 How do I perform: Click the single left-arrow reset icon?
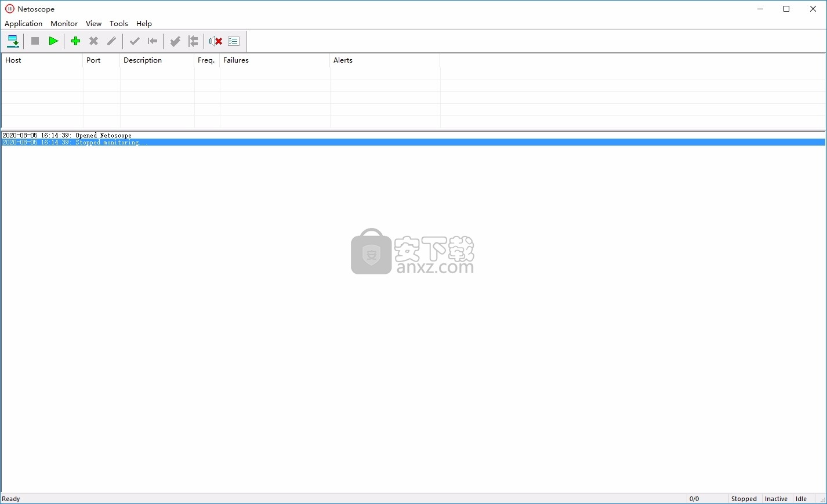click(x=153, y=41)
